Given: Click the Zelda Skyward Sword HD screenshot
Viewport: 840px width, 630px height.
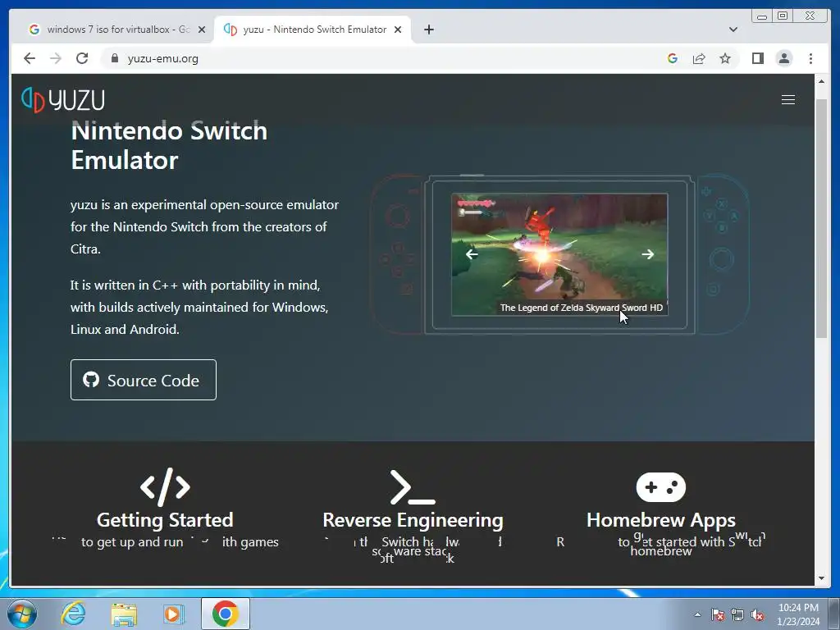Looking at the screenshot, I should [559, 254].
